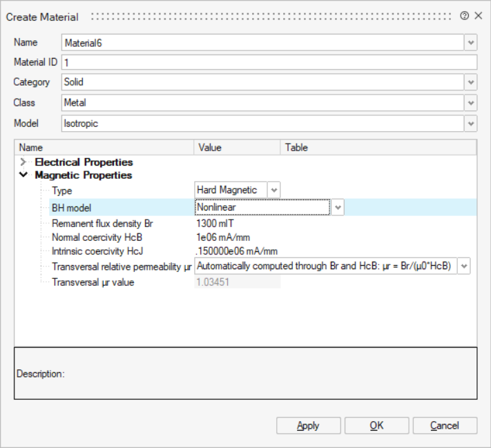Click the Table column header
The image size is (491, 448).
[x=297, y=147]
